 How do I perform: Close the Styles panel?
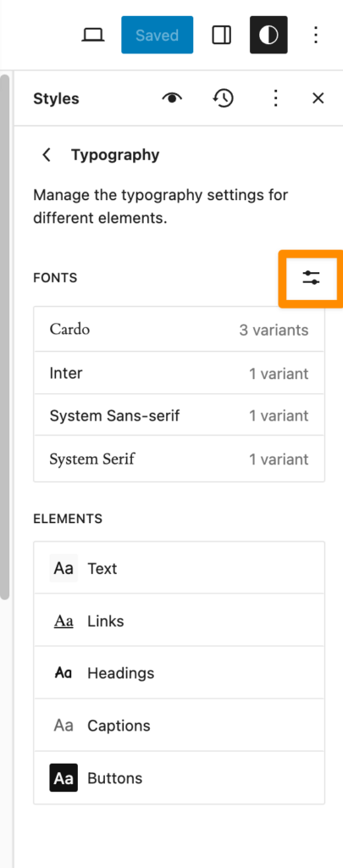(318, 98)
